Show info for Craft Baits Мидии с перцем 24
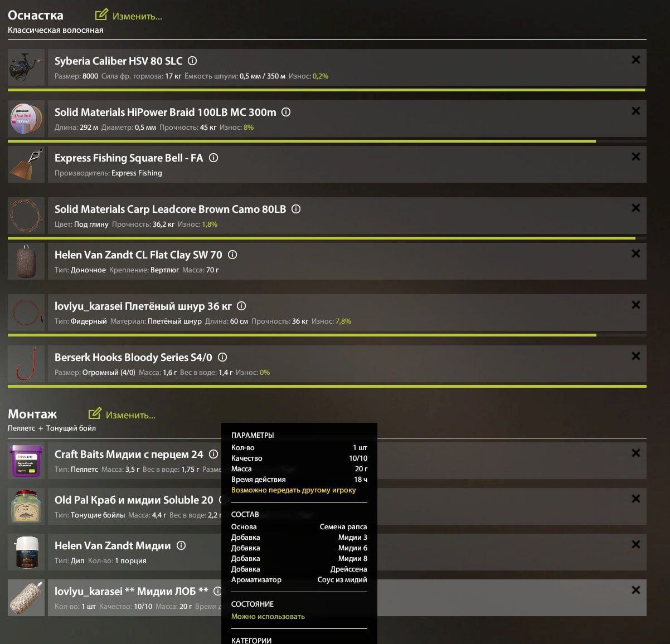670x644 pixels. pyautogui.click(x=213, y=454)
